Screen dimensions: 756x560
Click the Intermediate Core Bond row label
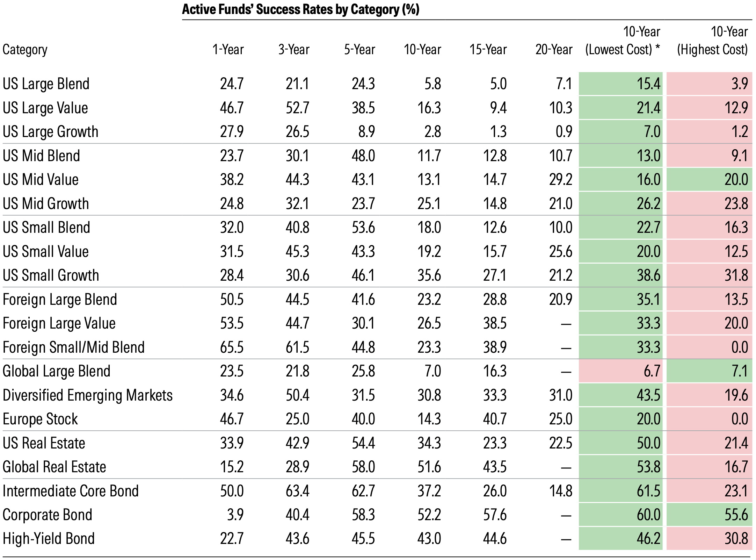coord(71,491)
